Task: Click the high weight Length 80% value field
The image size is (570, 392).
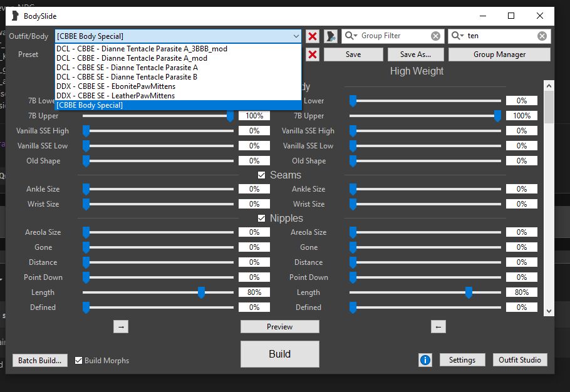Action: 522,292
